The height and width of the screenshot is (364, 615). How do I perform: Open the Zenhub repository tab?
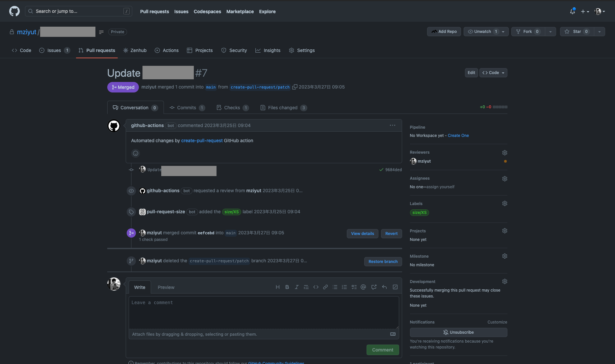pyautogui.click(x=135, y=50)
